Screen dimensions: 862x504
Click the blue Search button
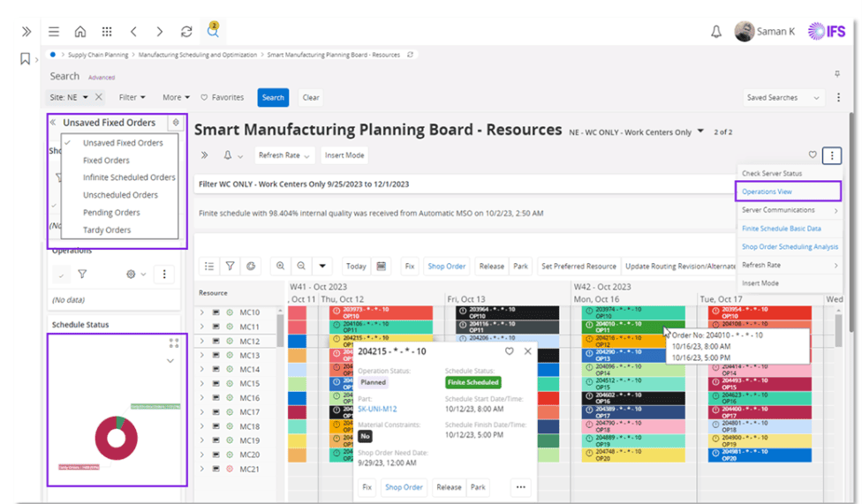pyautogui.click(x=273, y=98)
